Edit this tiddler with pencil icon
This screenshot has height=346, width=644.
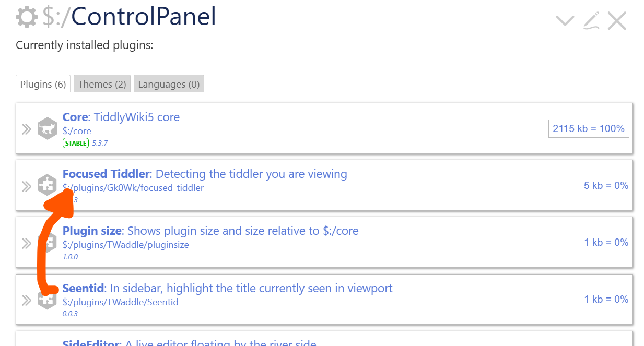pos(591,21)
